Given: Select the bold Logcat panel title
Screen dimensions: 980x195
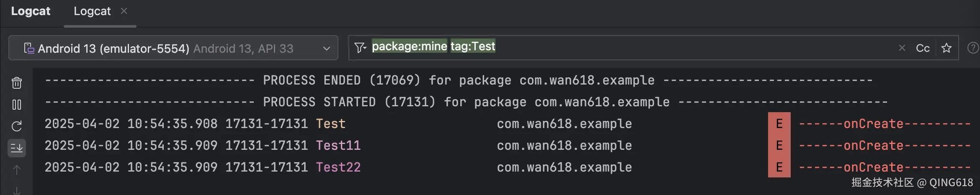Looking at the screenshot, I should 31,11.
